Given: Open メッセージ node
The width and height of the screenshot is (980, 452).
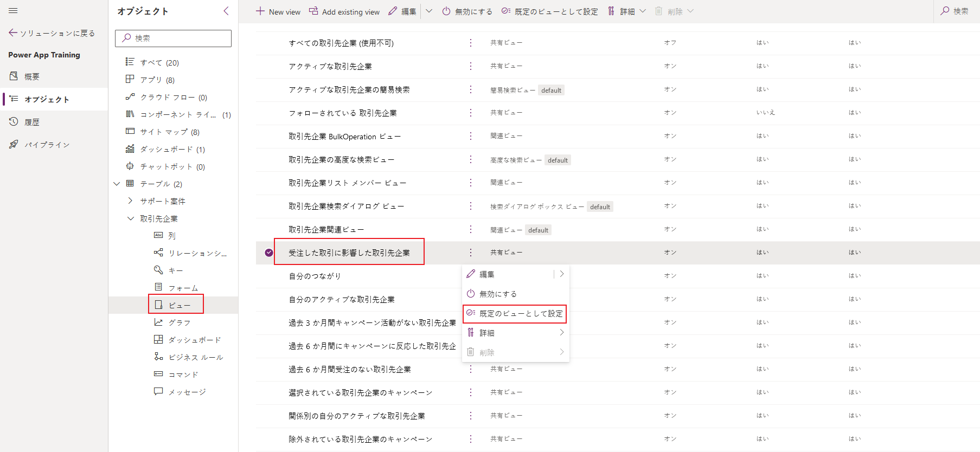Looking at the screenshot, I should pos(187,392).
